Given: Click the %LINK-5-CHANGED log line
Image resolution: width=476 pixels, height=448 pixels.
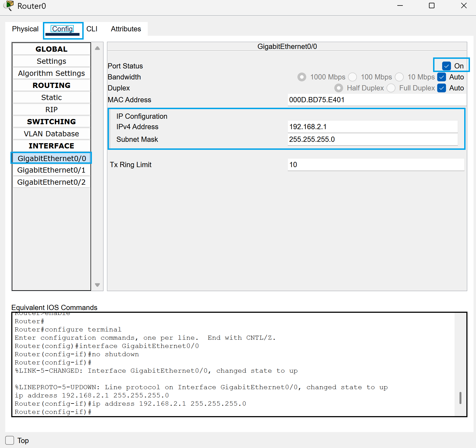Looking at the screenshot, I should tap(156, 371).
